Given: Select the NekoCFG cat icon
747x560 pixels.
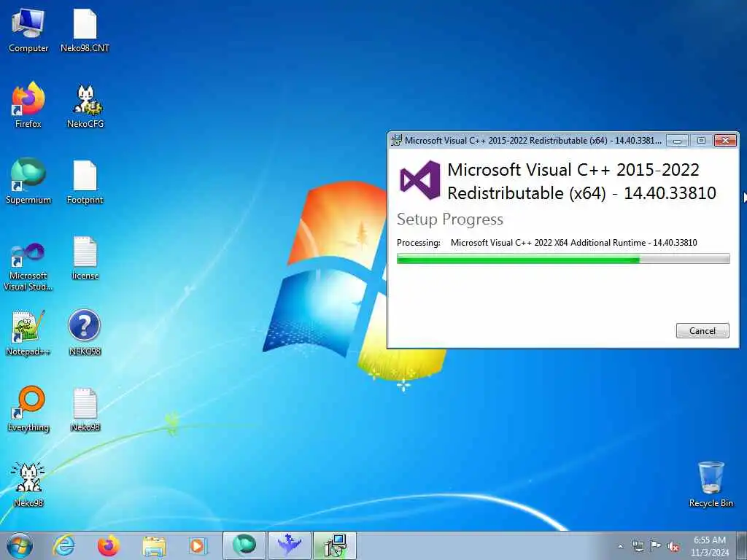Looking at the screenshot, I should click(85, 106).
